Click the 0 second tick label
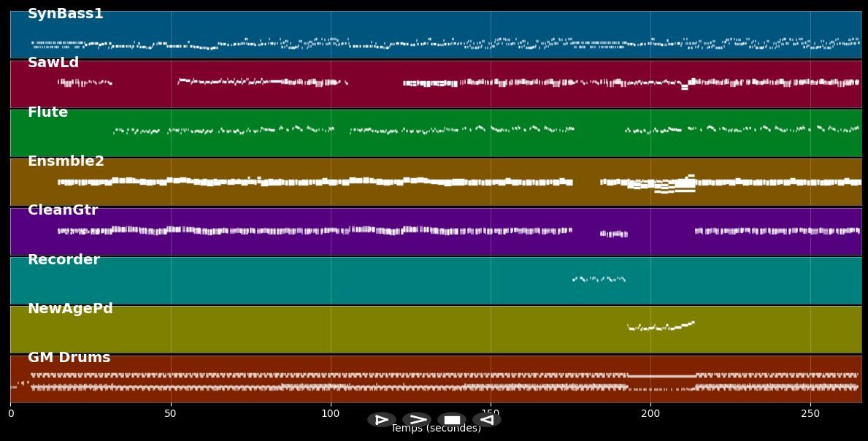 coord(10,414)
